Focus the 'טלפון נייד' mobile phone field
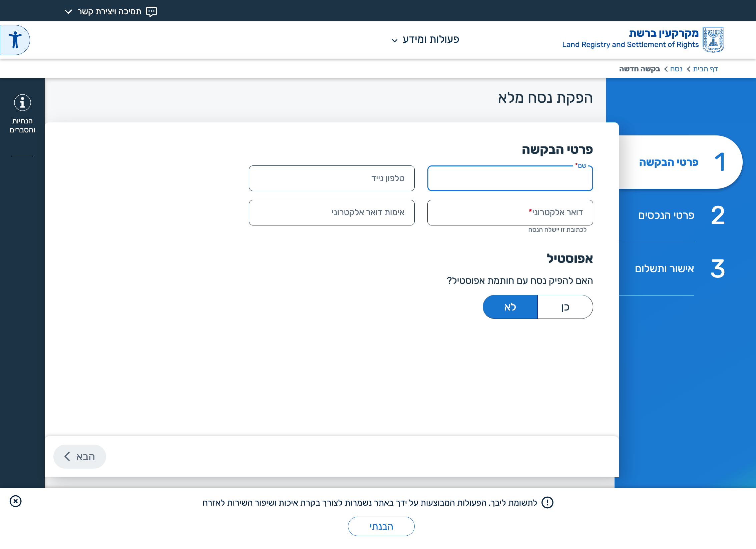756x549 pixels. coord(332,178)
